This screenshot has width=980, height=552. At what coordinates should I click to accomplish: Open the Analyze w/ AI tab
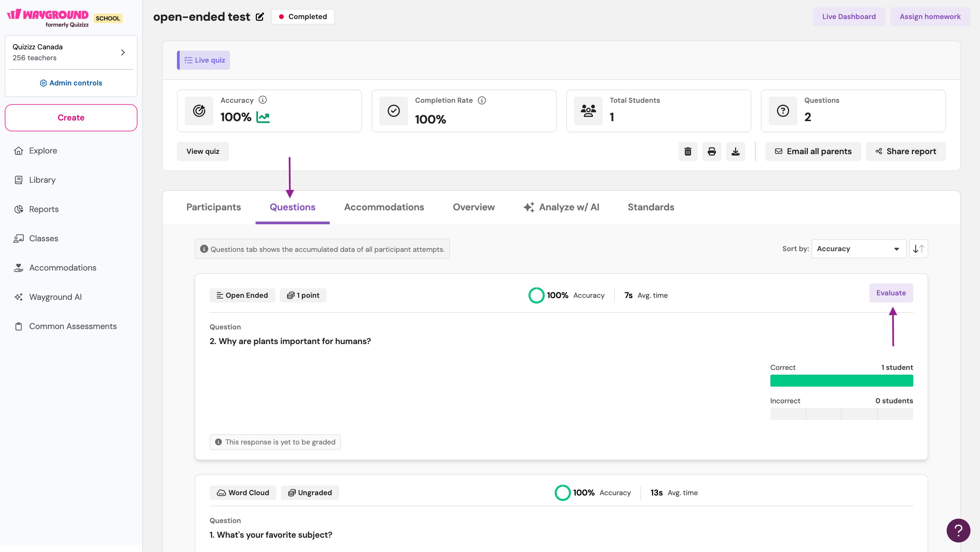(x=561, y=207)
